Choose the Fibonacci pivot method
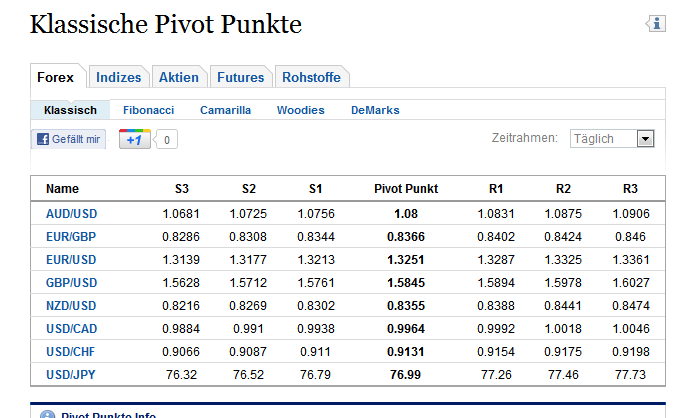This screenshot has width=683, height=418. (x=148, y=110)
